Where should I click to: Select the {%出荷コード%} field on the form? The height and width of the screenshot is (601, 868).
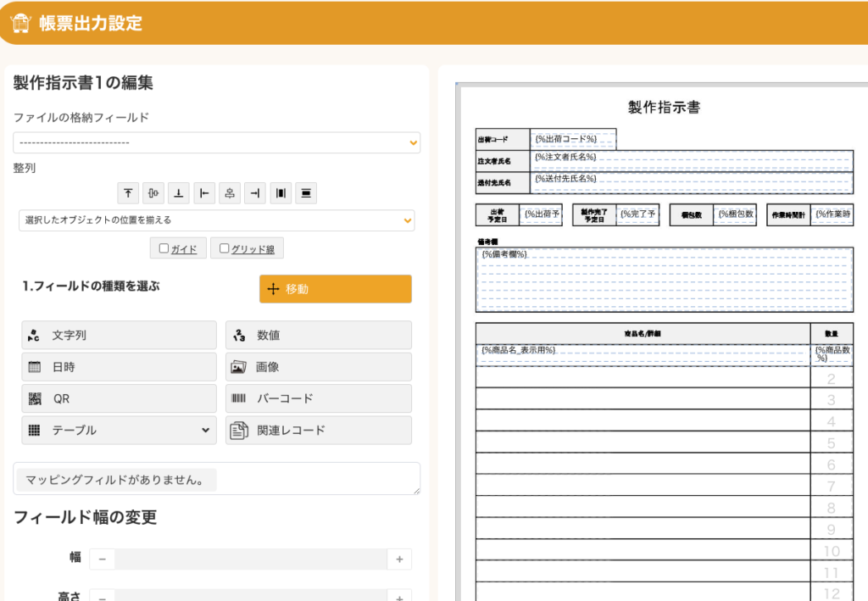coord(573,139)
